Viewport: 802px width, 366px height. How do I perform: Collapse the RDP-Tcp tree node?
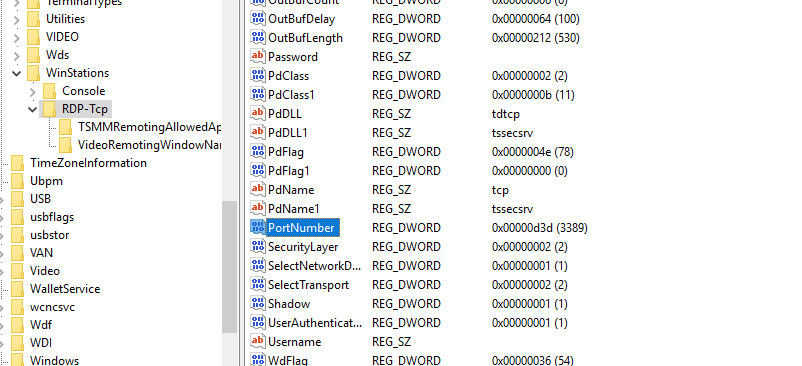(32, 109)
